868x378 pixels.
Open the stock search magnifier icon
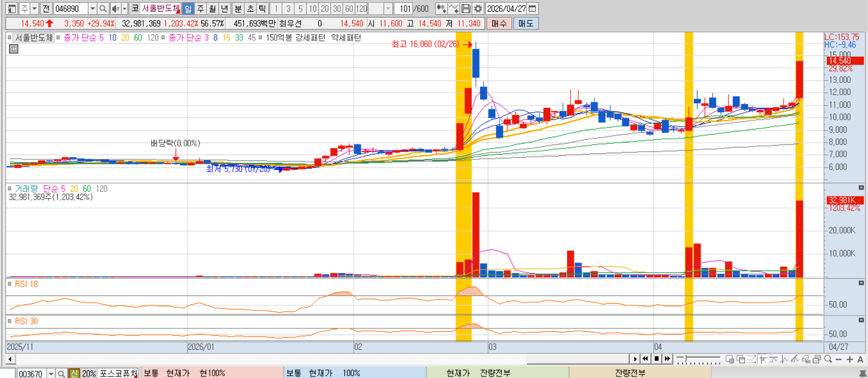pyautogui.click(x=103, y=9)
